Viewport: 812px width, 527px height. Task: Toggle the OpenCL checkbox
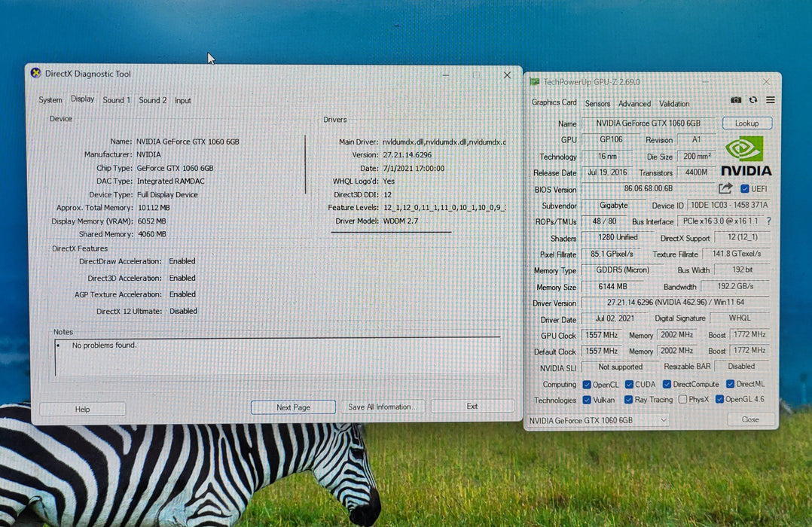[x=587, y=385]
